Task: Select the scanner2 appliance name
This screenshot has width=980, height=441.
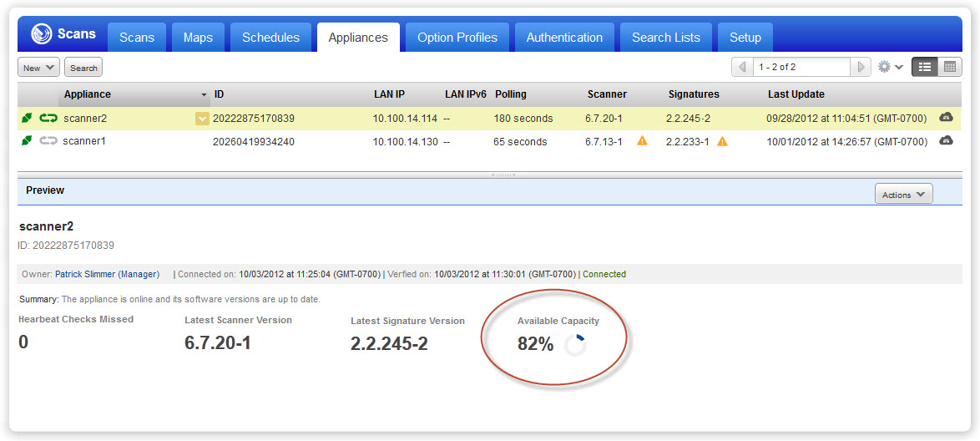Action: point(84,119)
